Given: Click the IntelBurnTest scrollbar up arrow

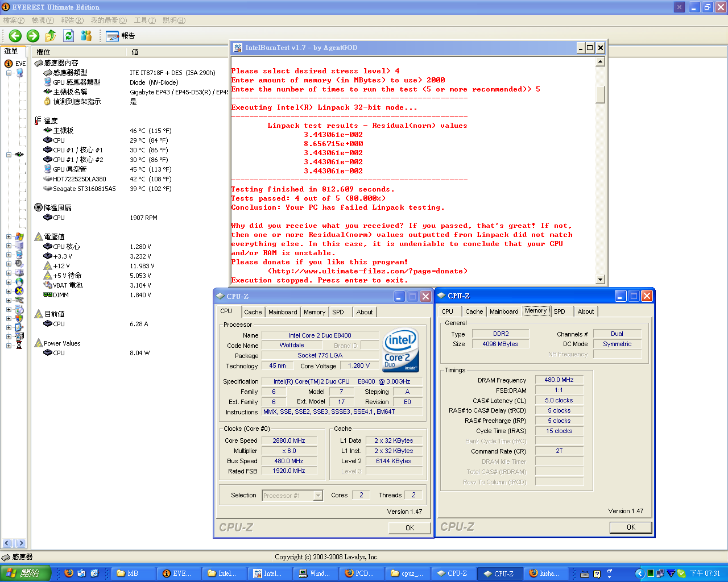Looking at the screenshot, I should pyautogui.click(x=600, y=62).
